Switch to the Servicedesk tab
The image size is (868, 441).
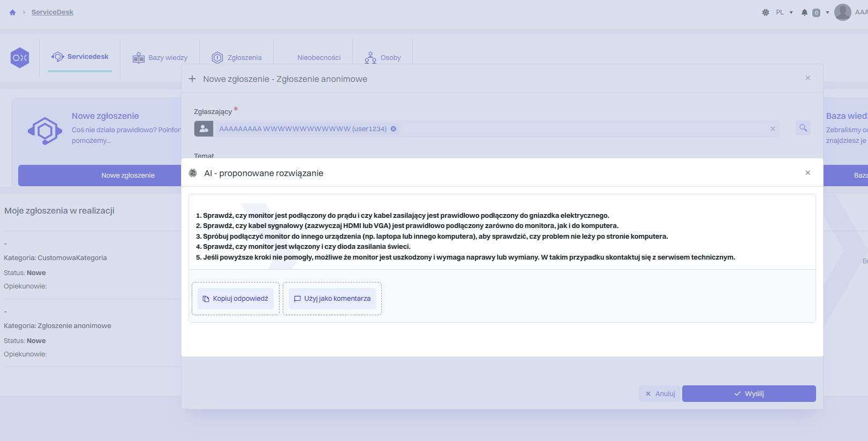pos(80,57)
